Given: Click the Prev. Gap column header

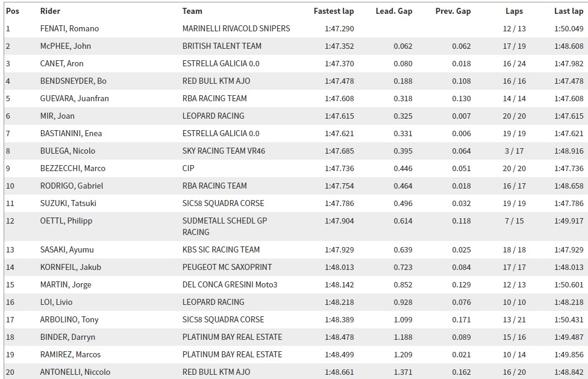Looking at the screenshot, I should (x=453, y=11).
